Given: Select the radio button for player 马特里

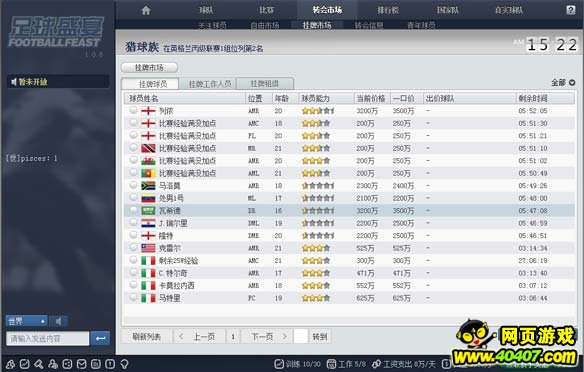Looking at the screenshot, I should coord(133,297).
